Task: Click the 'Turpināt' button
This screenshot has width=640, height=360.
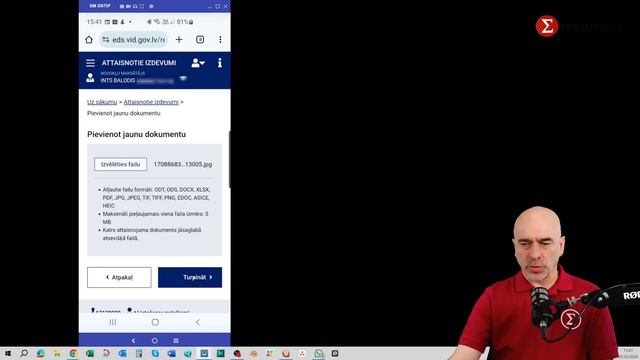Action: click(190, 278)
